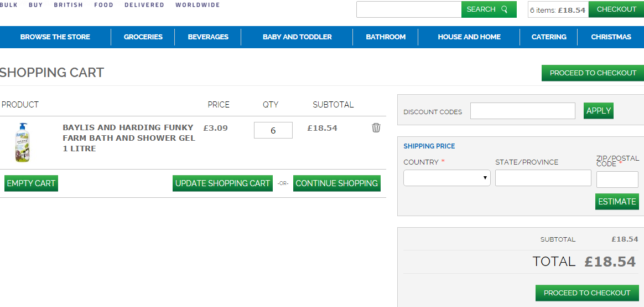Click Update Shopping Cart
644x307 pixels.
coord(222,183)
